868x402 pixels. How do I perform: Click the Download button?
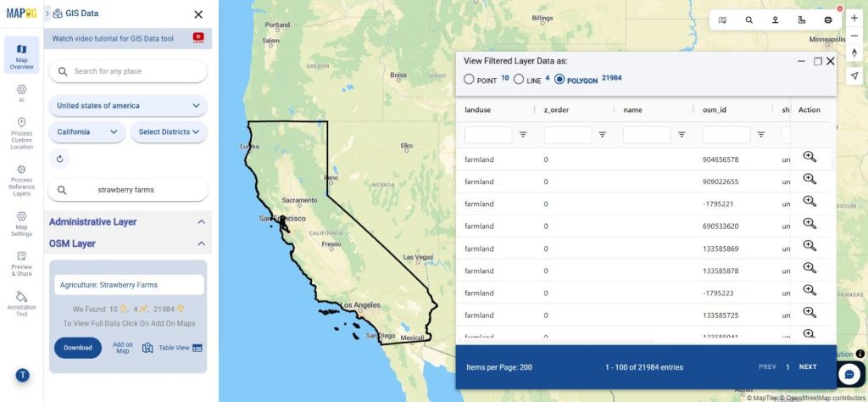(x=77, y=348)
